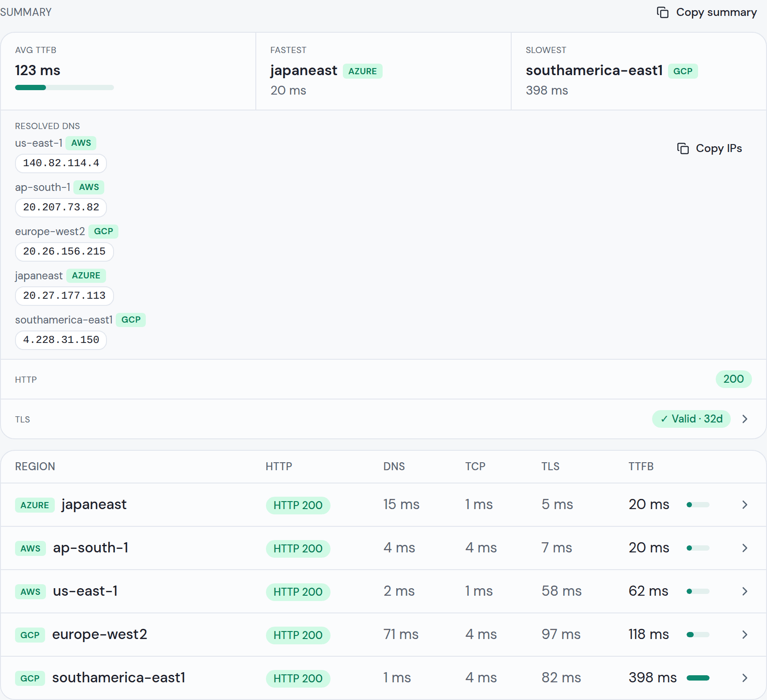Click the 97 ms TLS value

(561, 635)
